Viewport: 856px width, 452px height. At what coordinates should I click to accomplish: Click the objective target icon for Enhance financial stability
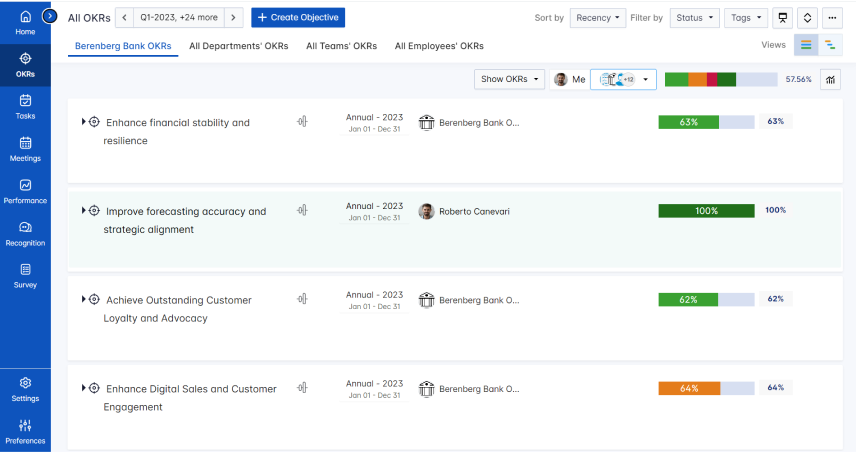[94, 122]
